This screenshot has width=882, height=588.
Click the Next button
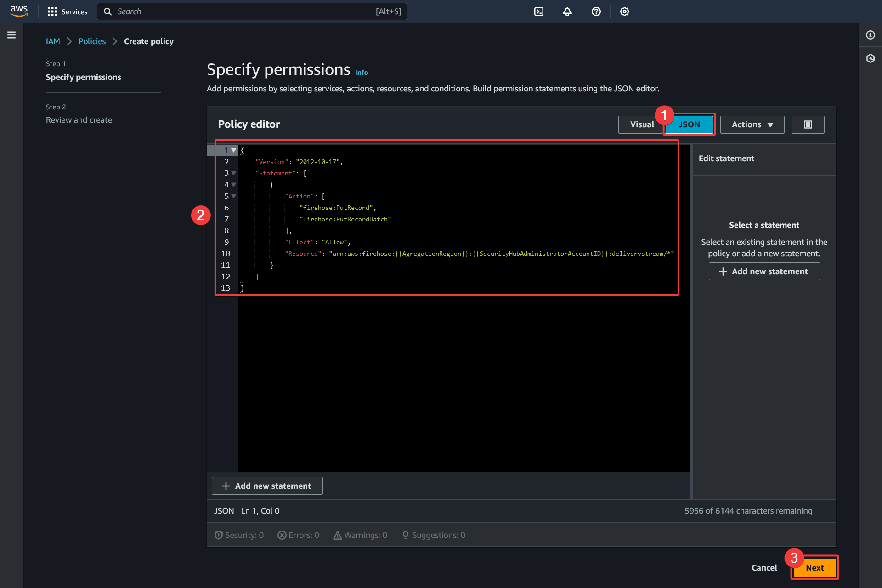coord(815,568)
